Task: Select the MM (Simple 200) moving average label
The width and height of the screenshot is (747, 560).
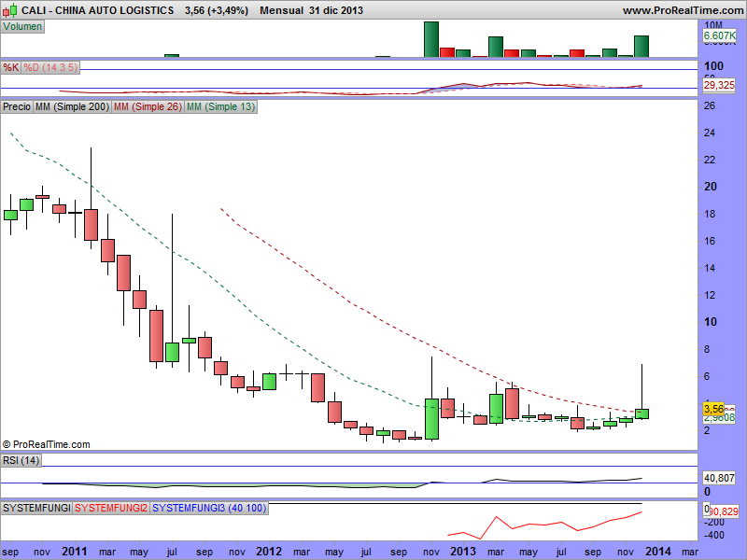Action: (x=72, y=106)
